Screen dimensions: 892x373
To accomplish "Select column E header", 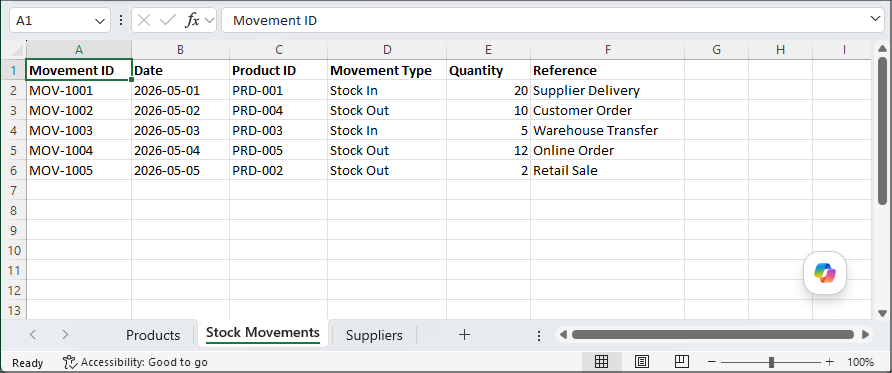I will [489, 49].
